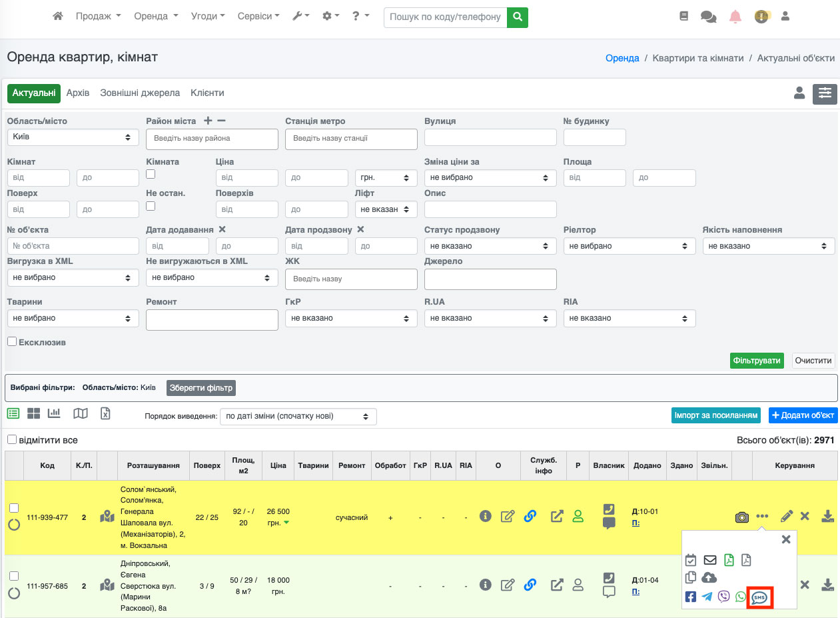Click the cloud upload icon in popup

click(x=709, y=577)
